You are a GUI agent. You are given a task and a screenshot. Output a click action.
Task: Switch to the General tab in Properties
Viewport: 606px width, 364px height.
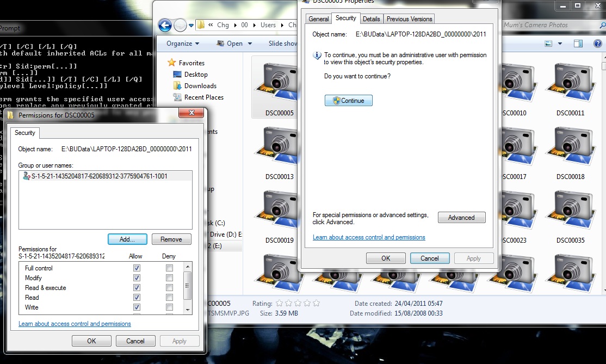[318, 19]
